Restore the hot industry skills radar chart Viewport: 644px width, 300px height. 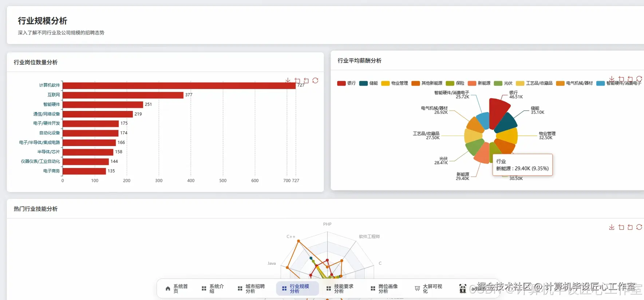point(639,227)
